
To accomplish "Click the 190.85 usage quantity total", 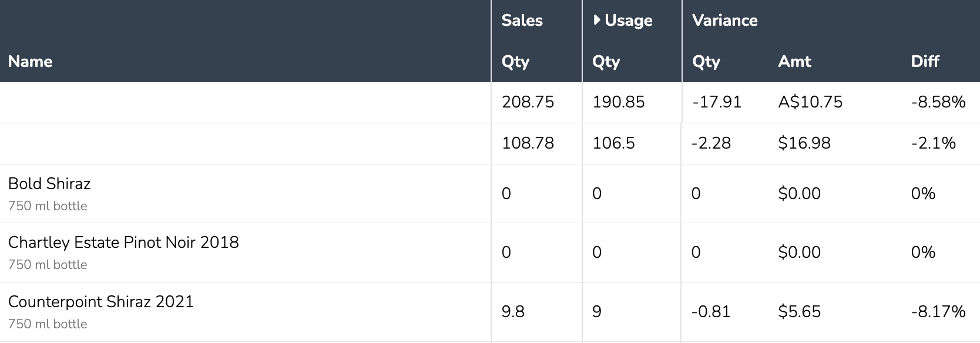I will (x=618, y=102).
